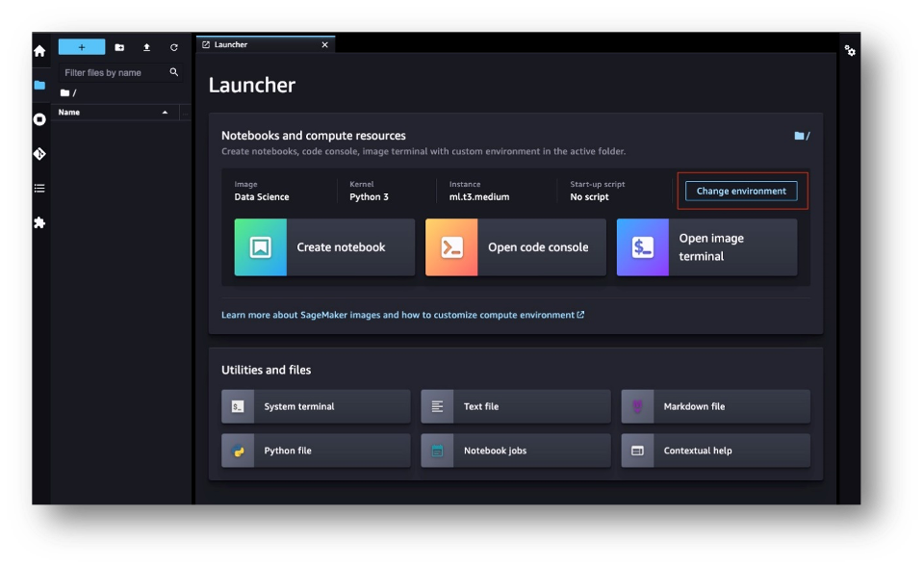924x567 pixels.
Task: Click the Create notebook card
Action: pyautogui.click(x=324, y=247)
